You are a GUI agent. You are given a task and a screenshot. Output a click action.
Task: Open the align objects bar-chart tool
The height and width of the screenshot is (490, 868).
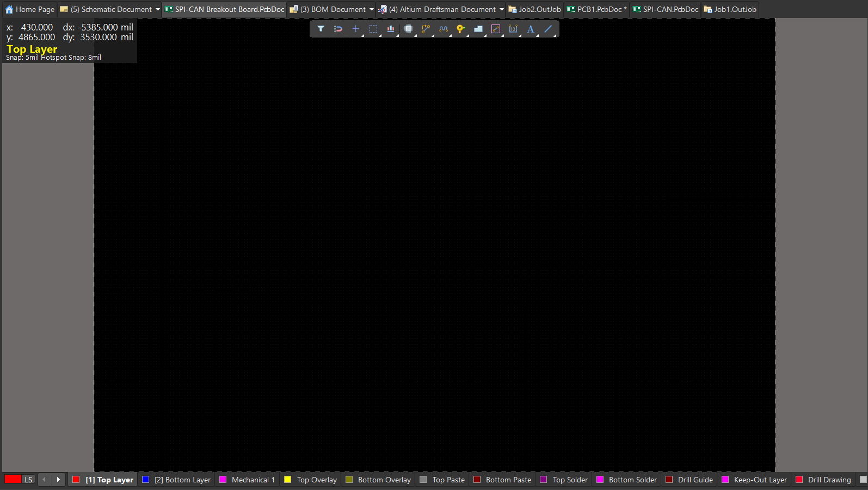point(391,29)
